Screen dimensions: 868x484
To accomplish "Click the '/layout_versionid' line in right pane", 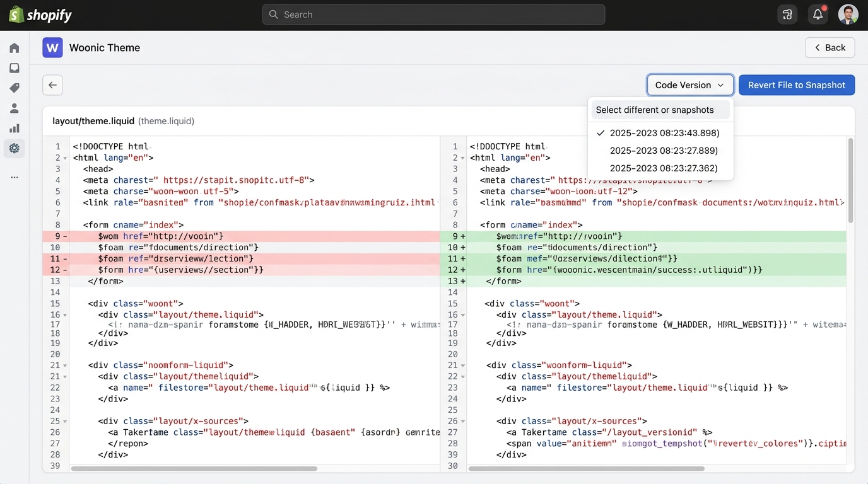I will pos(609,432).
